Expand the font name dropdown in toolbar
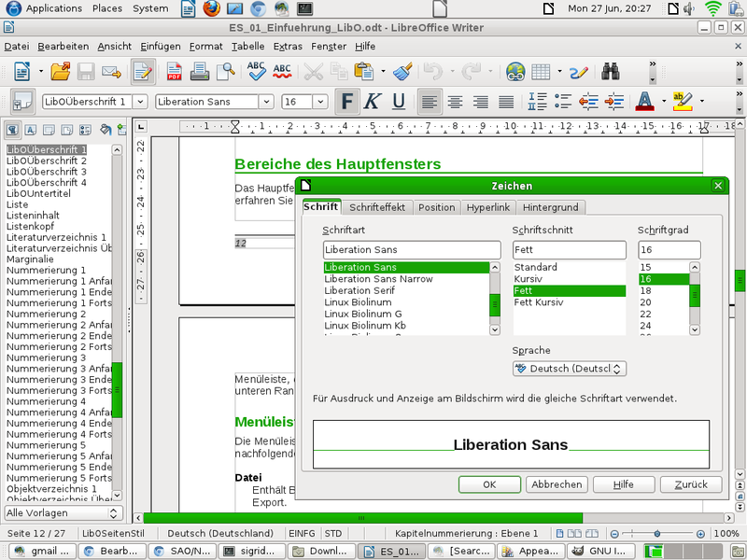Image resolution: width=747 pixels, height=560 pixels. [265, 101]
